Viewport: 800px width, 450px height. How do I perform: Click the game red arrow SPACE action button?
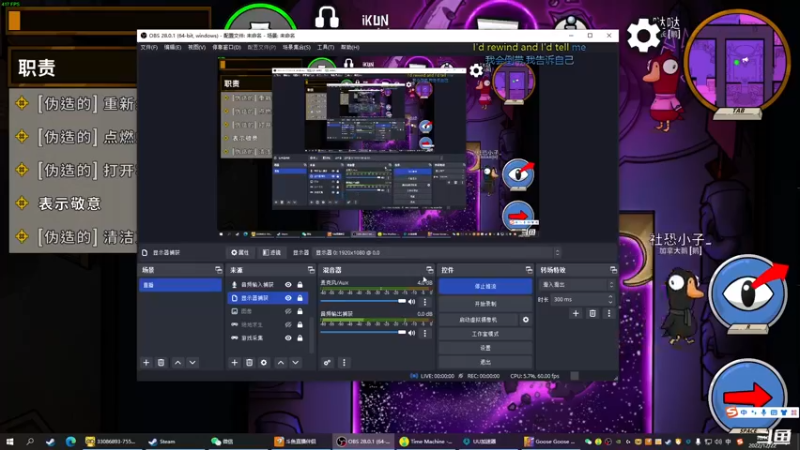coord(748,396)
